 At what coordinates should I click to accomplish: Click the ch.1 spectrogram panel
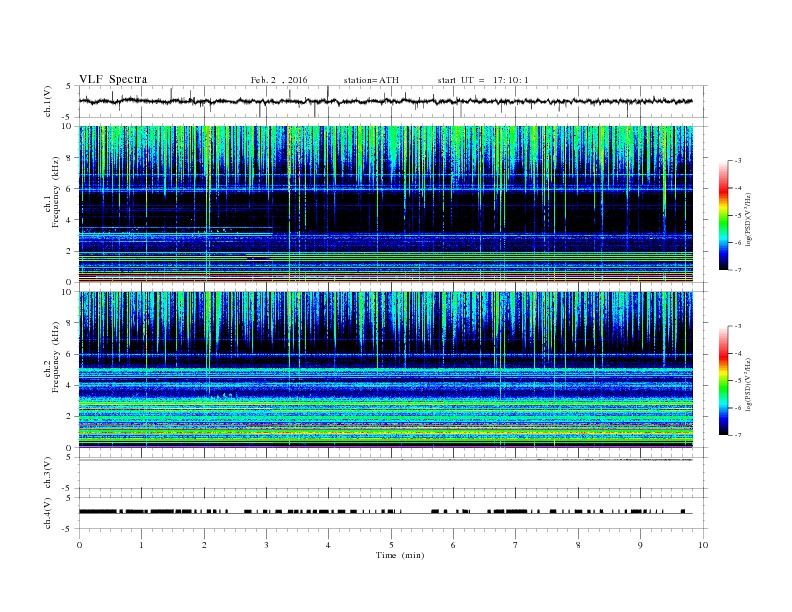point(386,204)
